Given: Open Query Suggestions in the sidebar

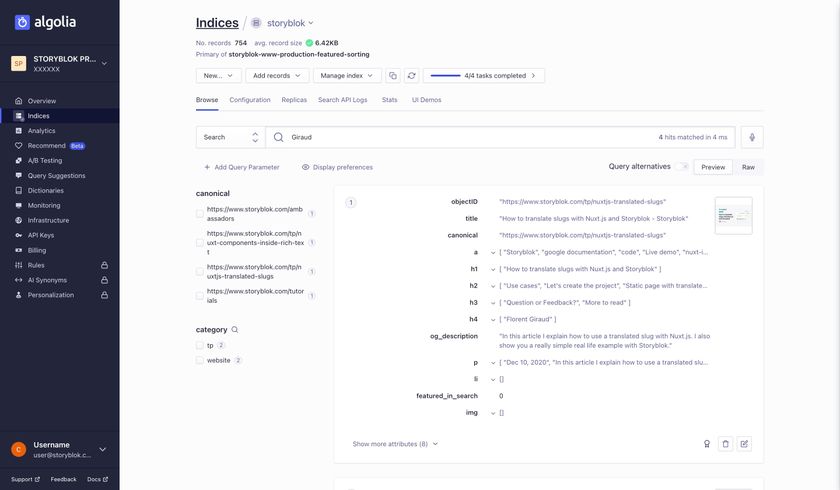Looking at the screenshot, I should coord(56,176).
